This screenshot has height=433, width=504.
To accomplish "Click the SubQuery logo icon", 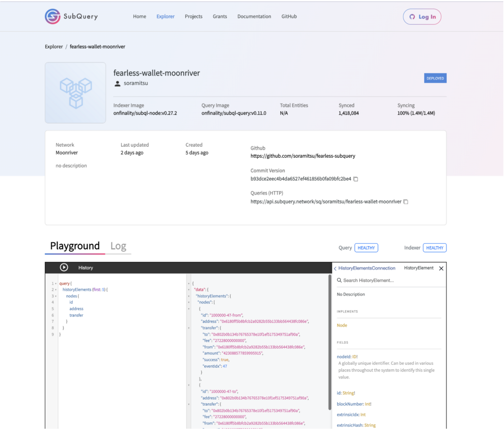I will [x=53, y=17].
